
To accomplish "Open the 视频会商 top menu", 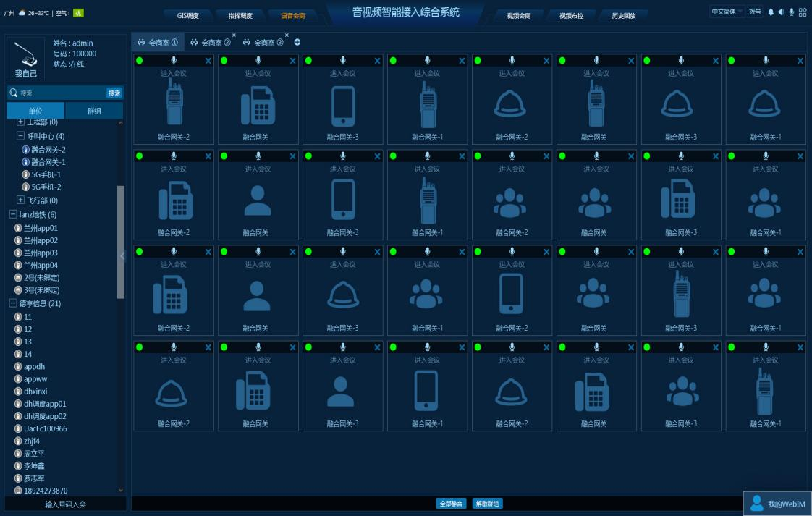I will 518,15.
